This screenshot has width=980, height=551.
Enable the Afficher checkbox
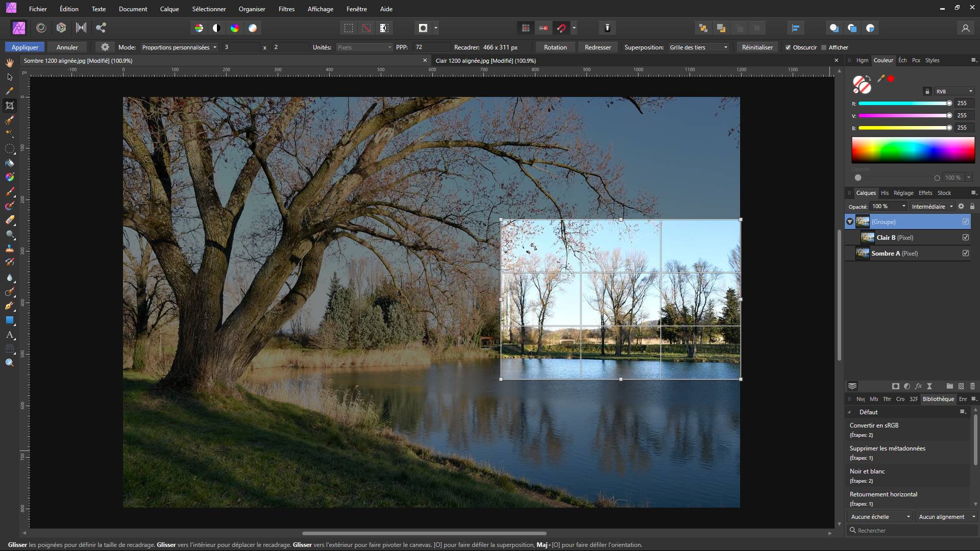[824, 47]
